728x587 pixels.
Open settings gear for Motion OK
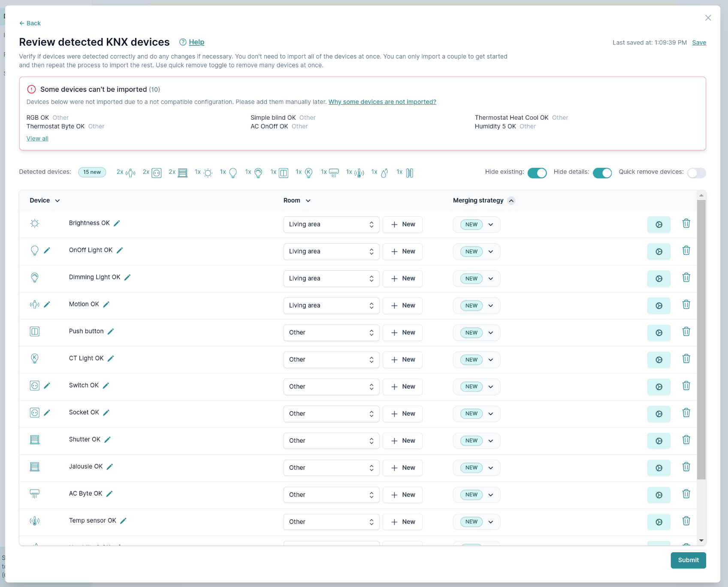point(659,306)
